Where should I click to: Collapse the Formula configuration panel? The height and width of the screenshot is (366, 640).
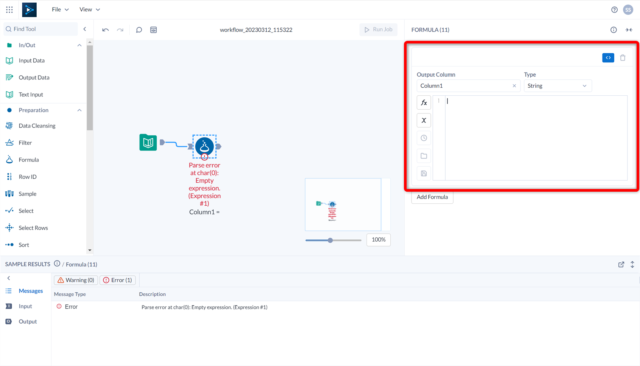(x=629, y=30)
